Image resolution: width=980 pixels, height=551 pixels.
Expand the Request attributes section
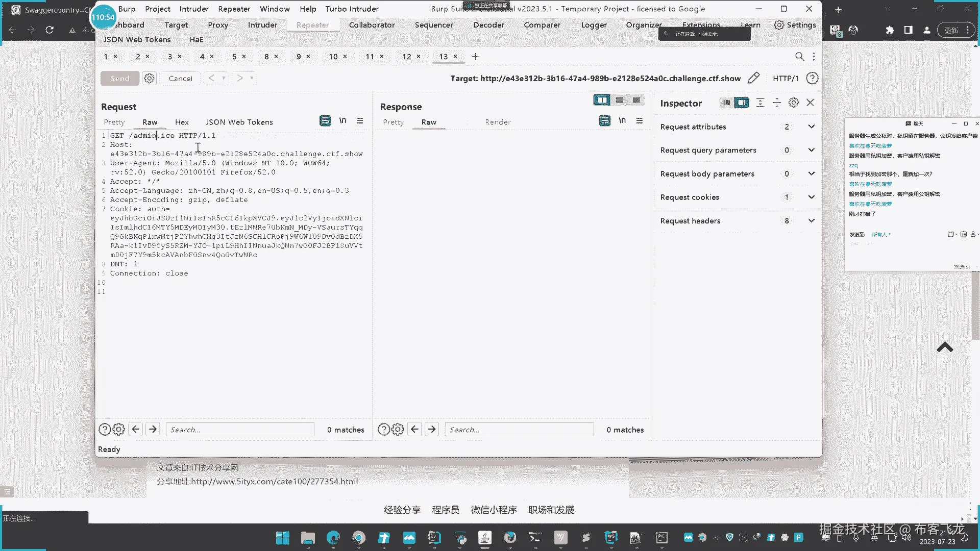click(811, 127)
